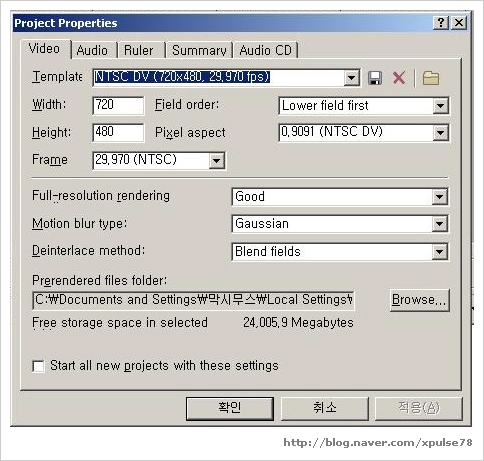Open the Motion blur type dropdown
The width and height of the screenshot is (484, 461).
[439, 224]
